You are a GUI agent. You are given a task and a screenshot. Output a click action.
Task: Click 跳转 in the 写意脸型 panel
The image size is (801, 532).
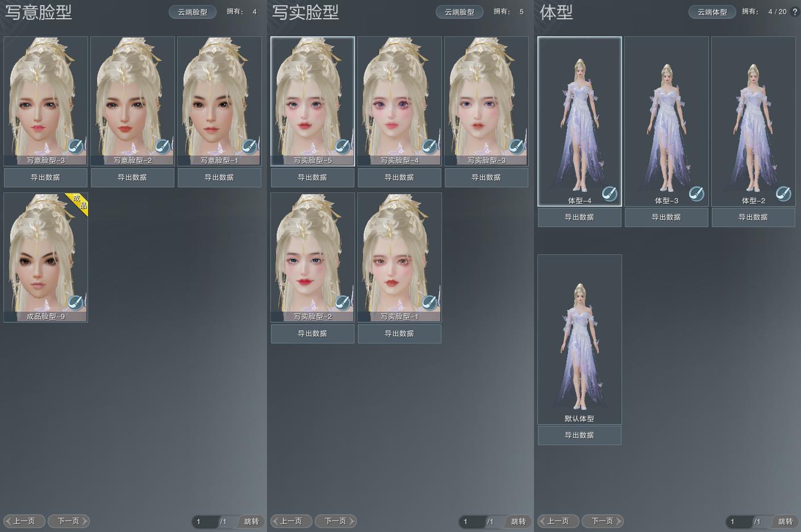click(x=251, y=521)
